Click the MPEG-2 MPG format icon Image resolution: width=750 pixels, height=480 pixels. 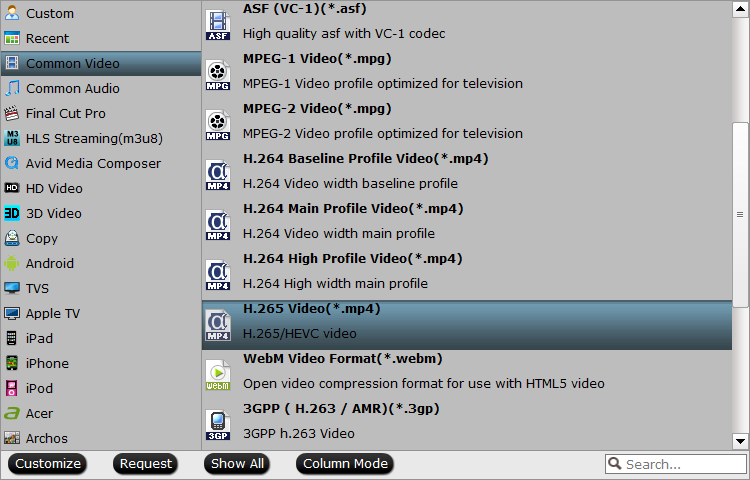click(218, 125)
